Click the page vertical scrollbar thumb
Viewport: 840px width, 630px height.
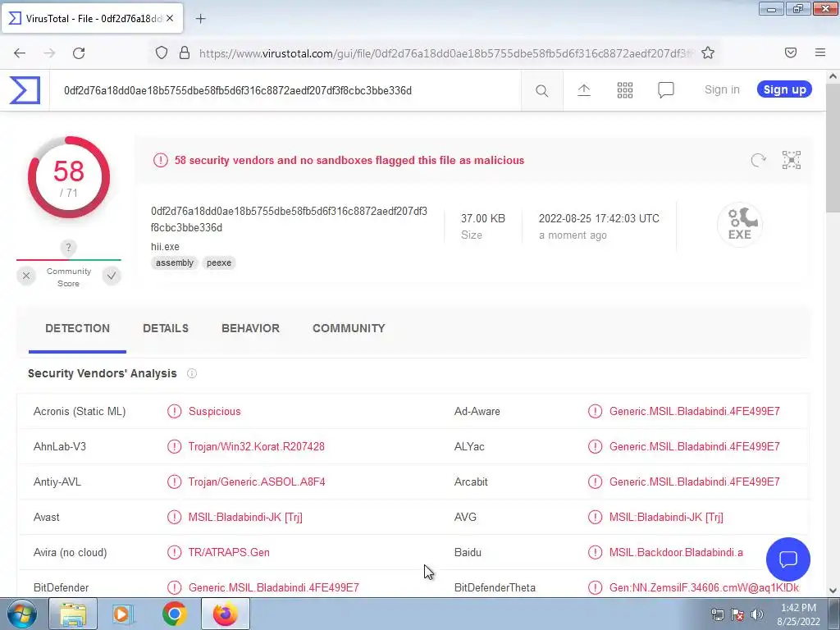pyautogui.click(x=833, y=149)
